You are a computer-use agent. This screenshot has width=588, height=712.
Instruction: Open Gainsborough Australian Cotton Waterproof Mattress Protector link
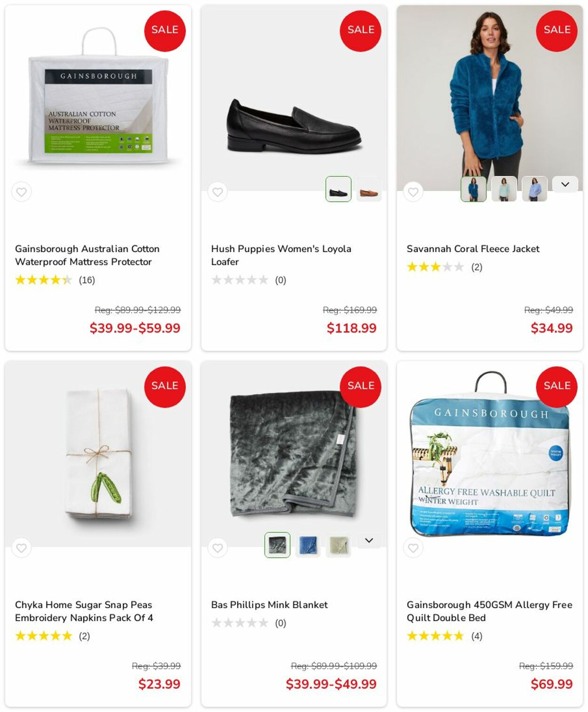tap(87, 255)
